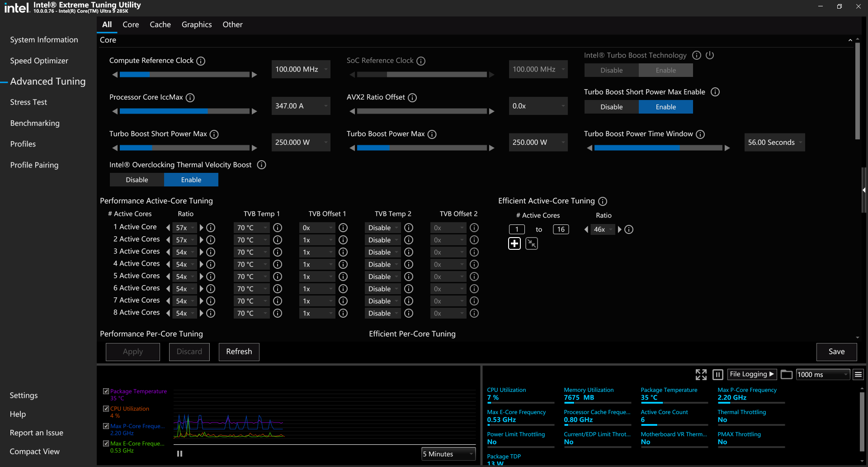
Task: Open the log file folder icon
Action: point(787,375)
